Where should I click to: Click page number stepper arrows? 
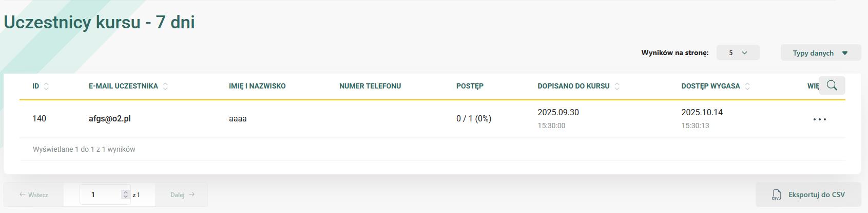(x=125, y=194)
